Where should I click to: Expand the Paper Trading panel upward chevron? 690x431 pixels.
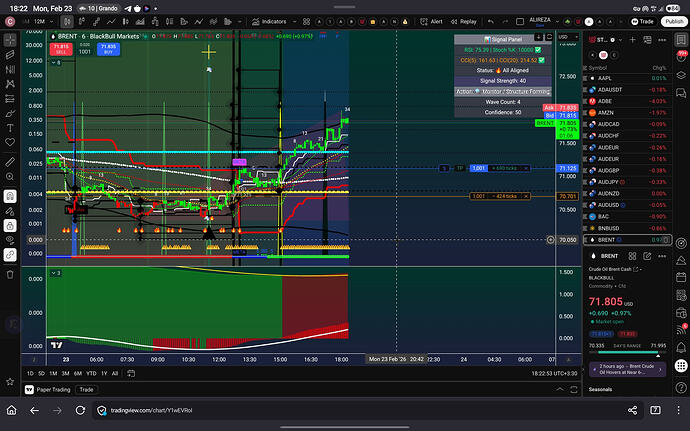pyautogui.click(x=560, y=390)
